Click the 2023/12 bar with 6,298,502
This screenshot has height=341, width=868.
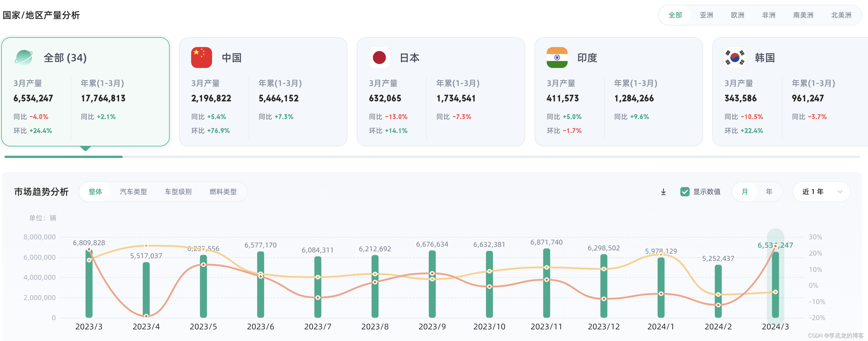coord(604,286)
